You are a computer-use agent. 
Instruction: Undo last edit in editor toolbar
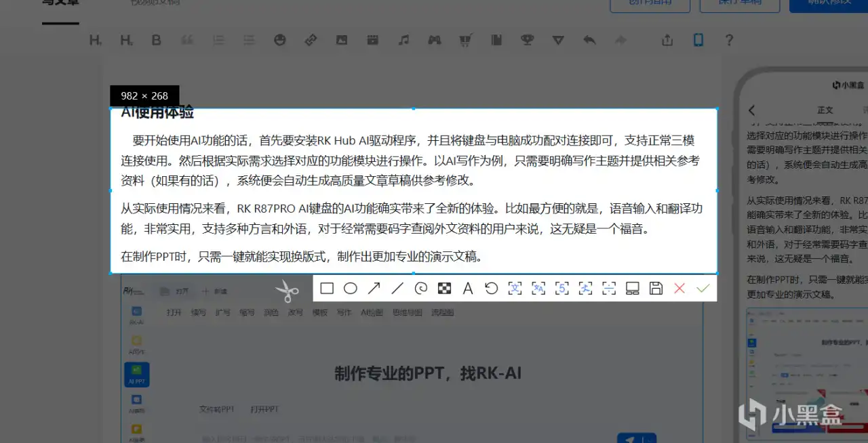tap(589, 41)
